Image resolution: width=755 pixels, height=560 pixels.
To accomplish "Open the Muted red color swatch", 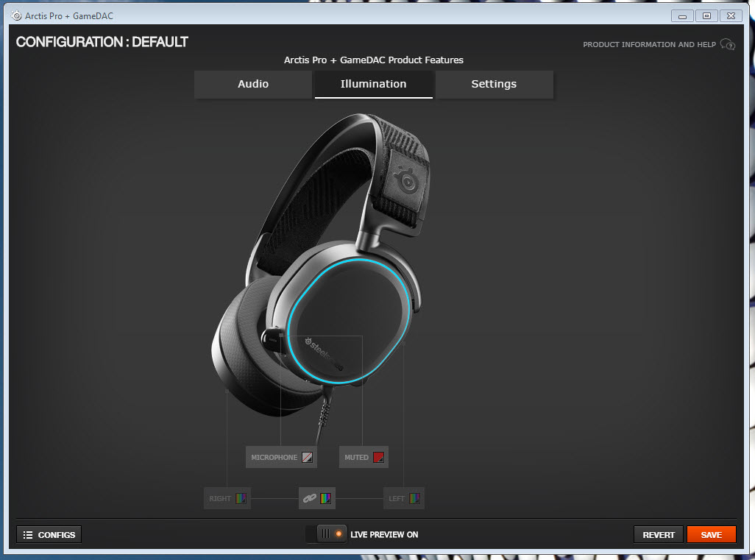I will pyautogui.click(x=378, y=458).
